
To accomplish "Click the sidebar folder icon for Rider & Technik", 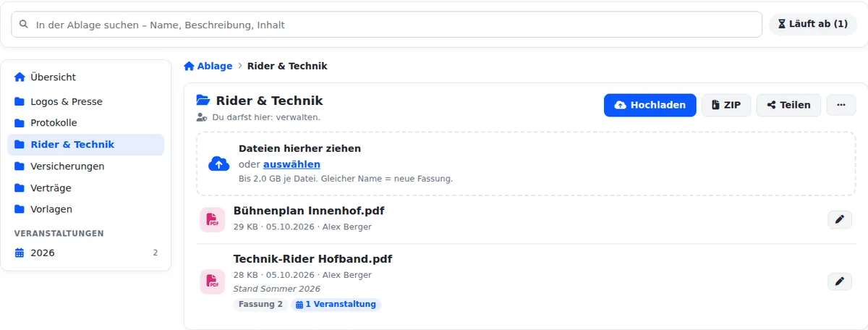I will (20, 145).
